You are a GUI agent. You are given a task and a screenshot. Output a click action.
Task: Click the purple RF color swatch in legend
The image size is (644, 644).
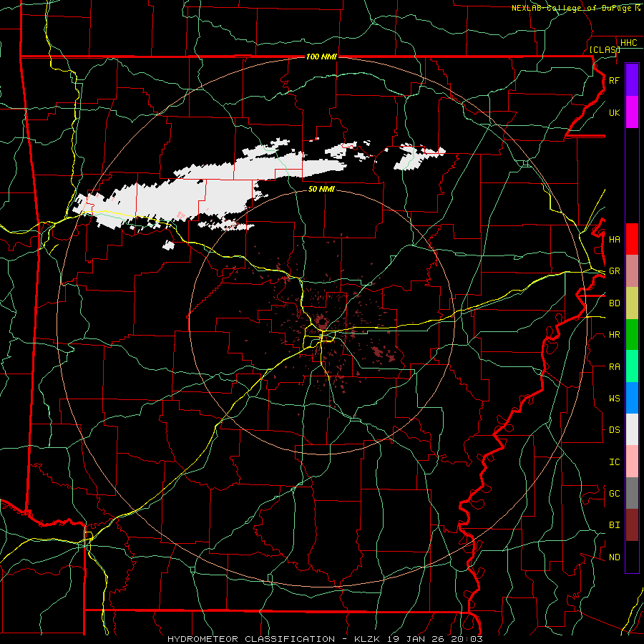[x=632, y=80]
